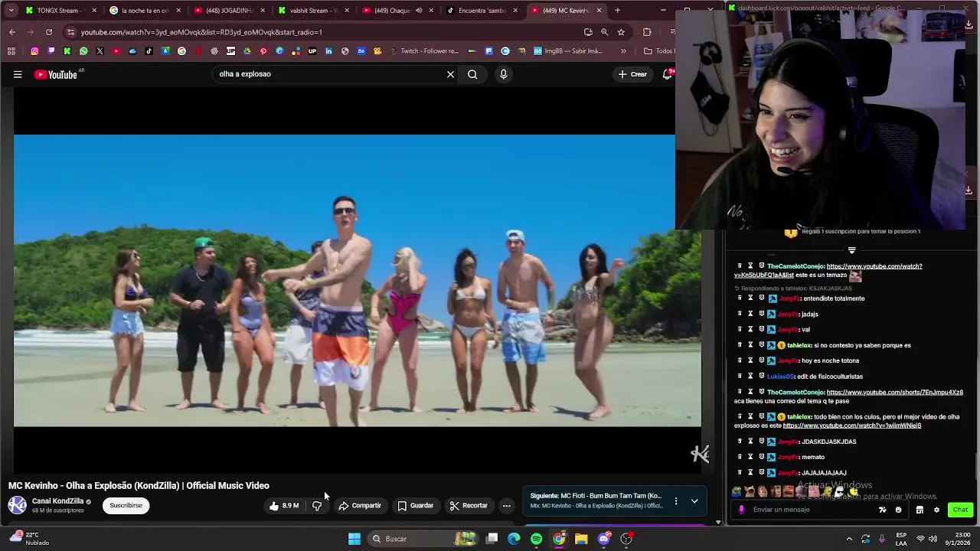Click the Recortar clip button
The height and width of the screenshot is (551, 980).
[469, 506]
